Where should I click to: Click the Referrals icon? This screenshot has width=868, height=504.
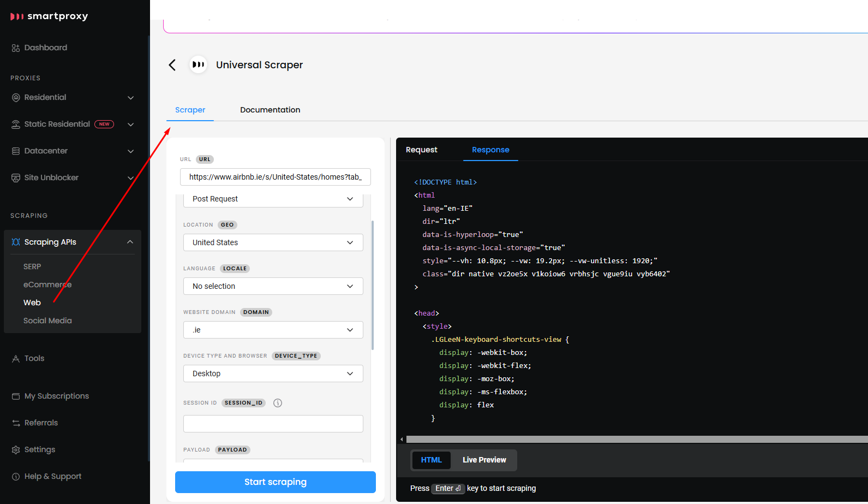coord(16,423)
